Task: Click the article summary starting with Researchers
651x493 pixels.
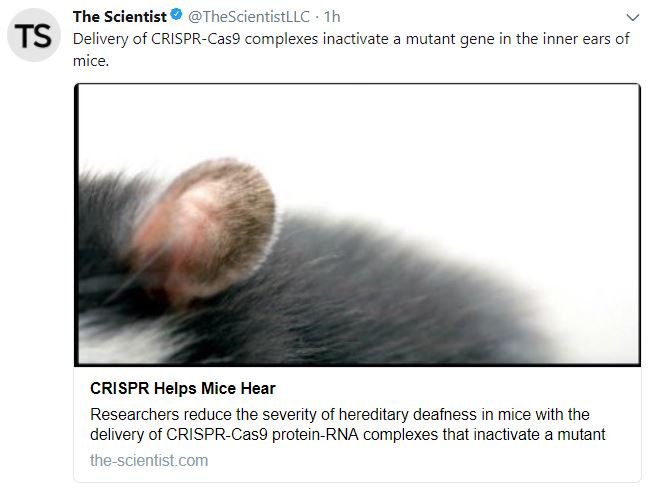Action: click(x=340, y=414)
